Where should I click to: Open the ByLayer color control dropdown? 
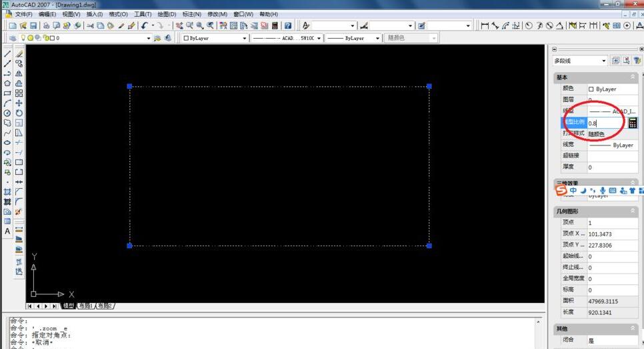[245, 38]
